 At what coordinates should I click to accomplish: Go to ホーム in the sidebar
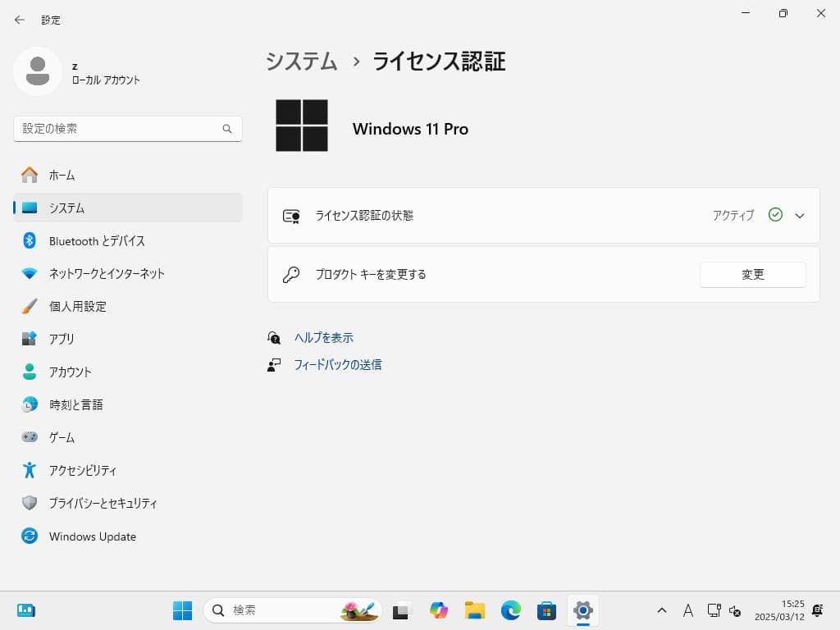click(62, 175)
